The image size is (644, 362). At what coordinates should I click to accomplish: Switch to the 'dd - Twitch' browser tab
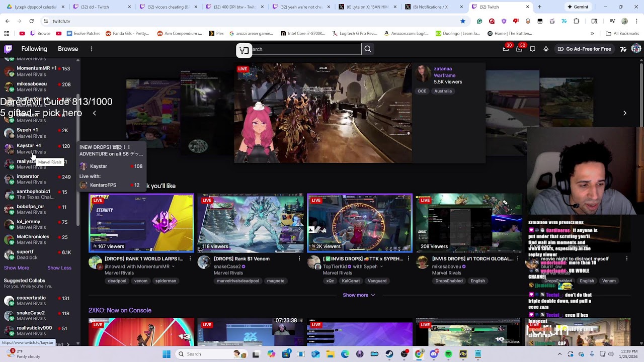(102, 7)
